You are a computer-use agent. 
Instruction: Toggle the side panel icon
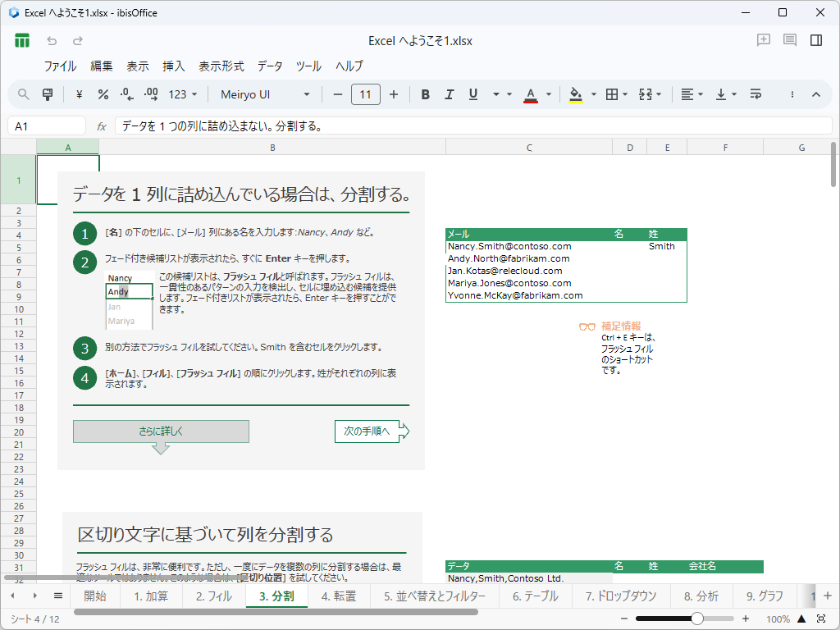click(x=816, y=40)
